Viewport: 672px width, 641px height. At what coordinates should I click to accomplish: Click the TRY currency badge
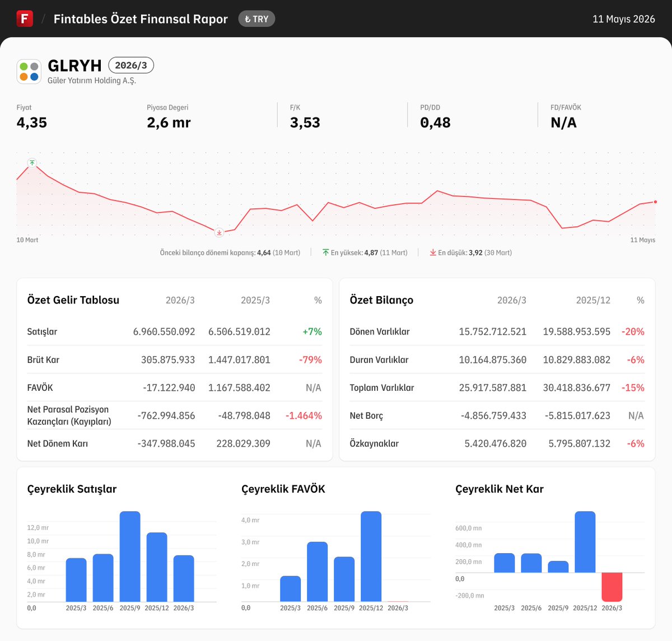point(256,19)
